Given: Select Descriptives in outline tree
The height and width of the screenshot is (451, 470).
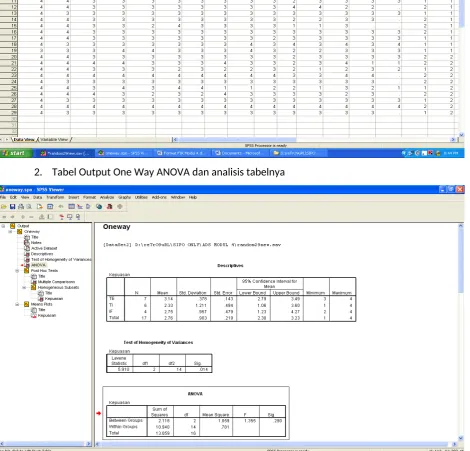Looking at the screenshot, I should click(42, 254).
